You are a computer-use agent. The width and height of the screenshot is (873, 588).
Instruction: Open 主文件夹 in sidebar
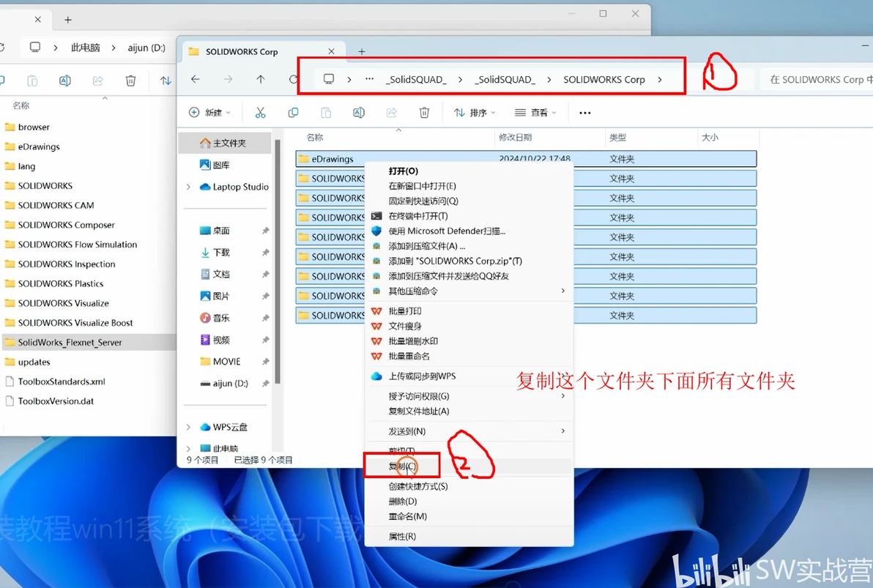[226, 143]
